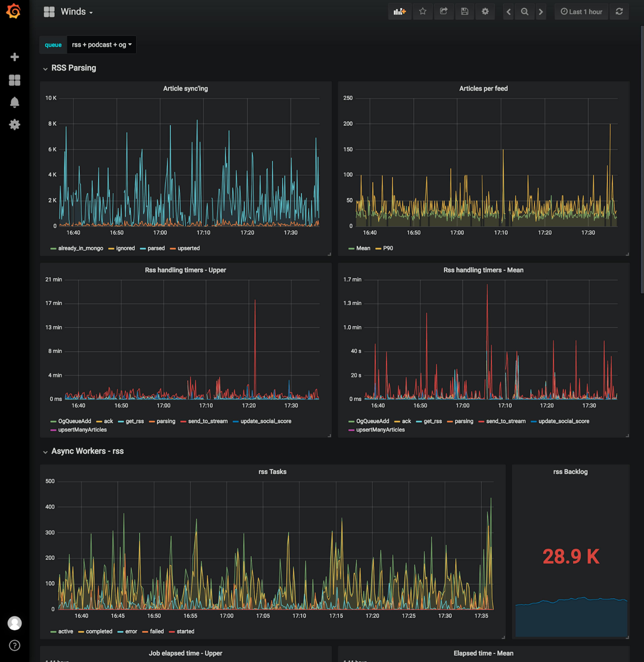Open the rss Tasks panel menu
644x662 pixels.
(272, 472)
